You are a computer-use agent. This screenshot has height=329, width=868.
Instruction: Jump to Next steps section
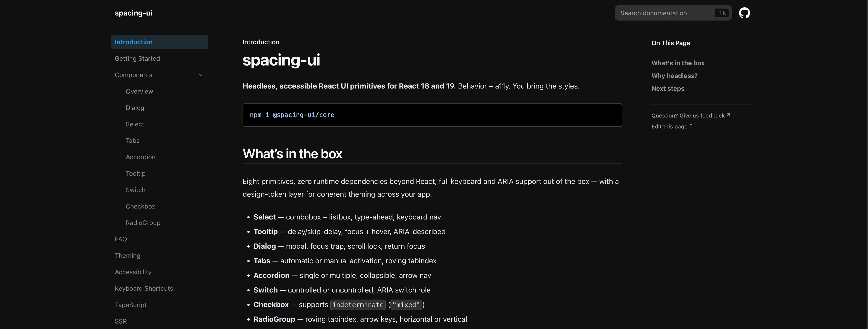(667, 89)
